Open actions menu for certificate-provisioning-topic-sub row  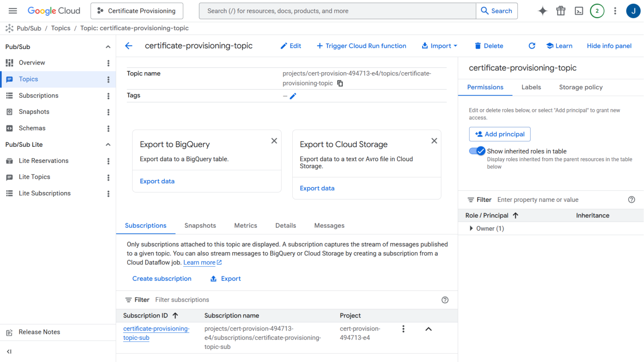403,329
